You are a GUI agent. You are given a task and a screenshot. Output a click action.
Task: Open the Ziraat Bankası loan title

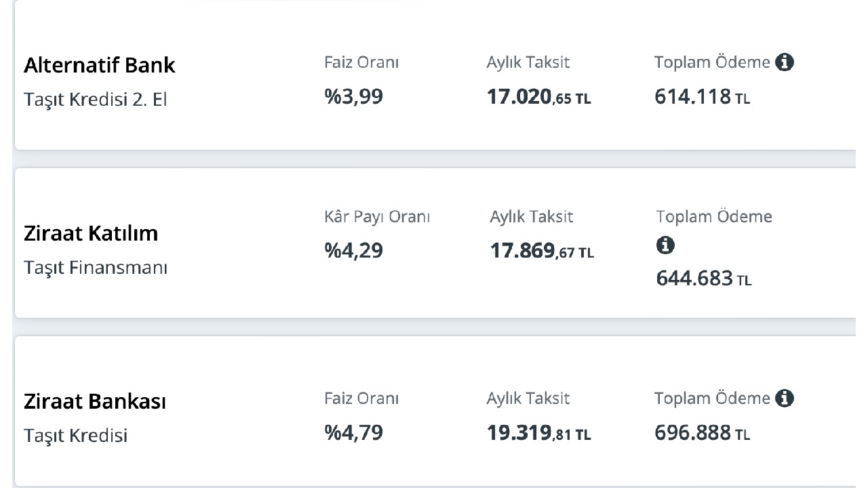tap(95, 401)
